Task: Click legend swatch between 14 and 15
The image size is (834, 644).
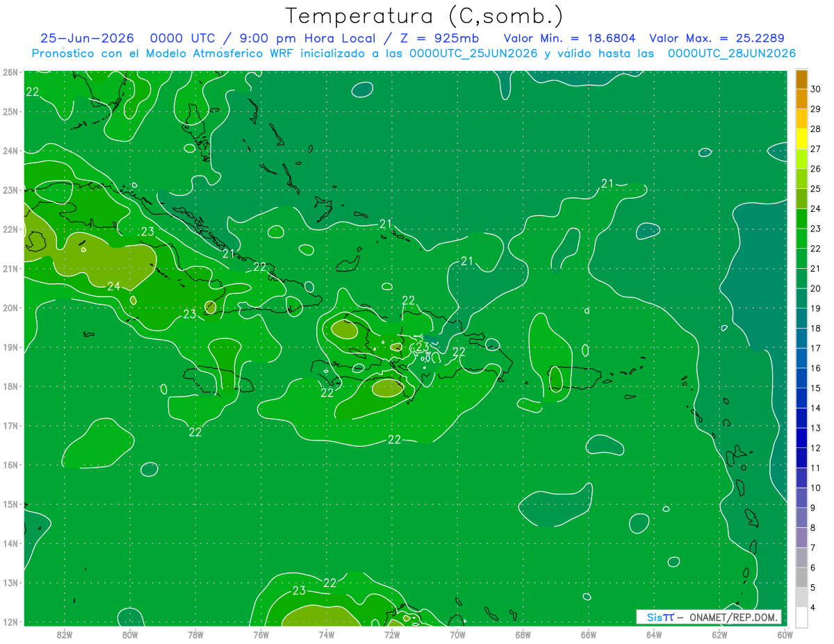Action: pyautogui.click(x=801, y=398)
